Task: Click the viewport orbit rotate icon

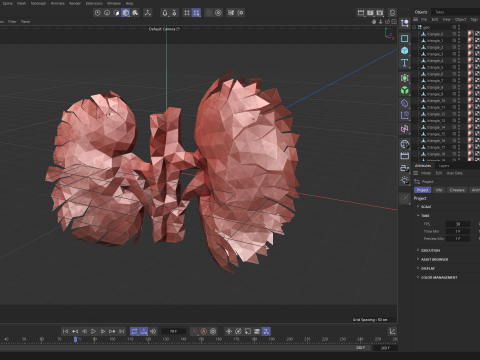Action: tap(387, 22)
